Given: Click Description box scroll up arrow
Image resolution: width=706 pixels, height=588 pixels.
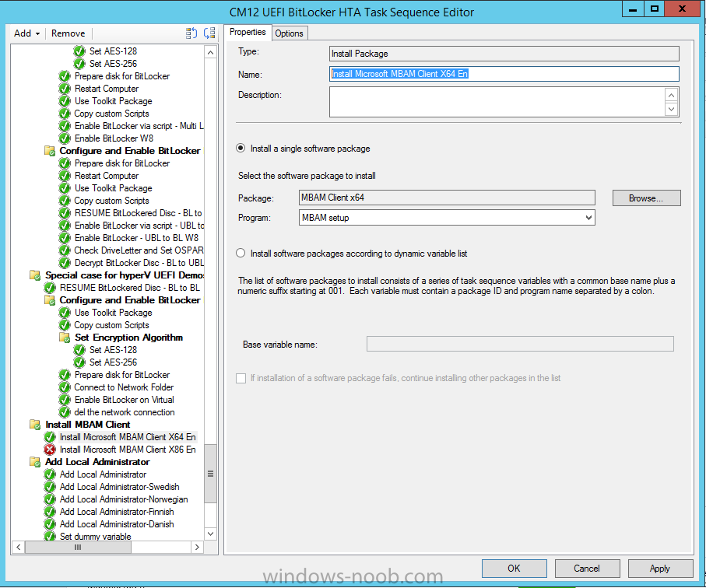Looking at the screenshot, I should (671, 95).
